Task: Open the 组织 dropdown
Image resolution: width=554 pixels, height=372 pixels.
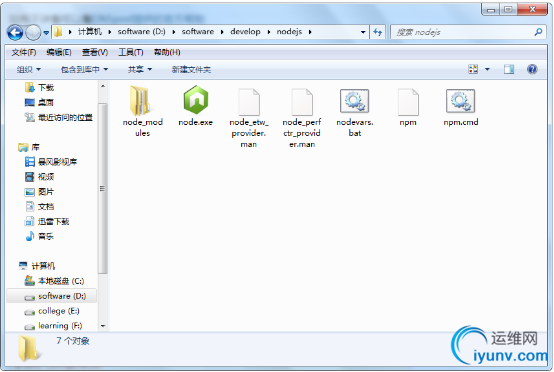Action: tap(29, 70)
